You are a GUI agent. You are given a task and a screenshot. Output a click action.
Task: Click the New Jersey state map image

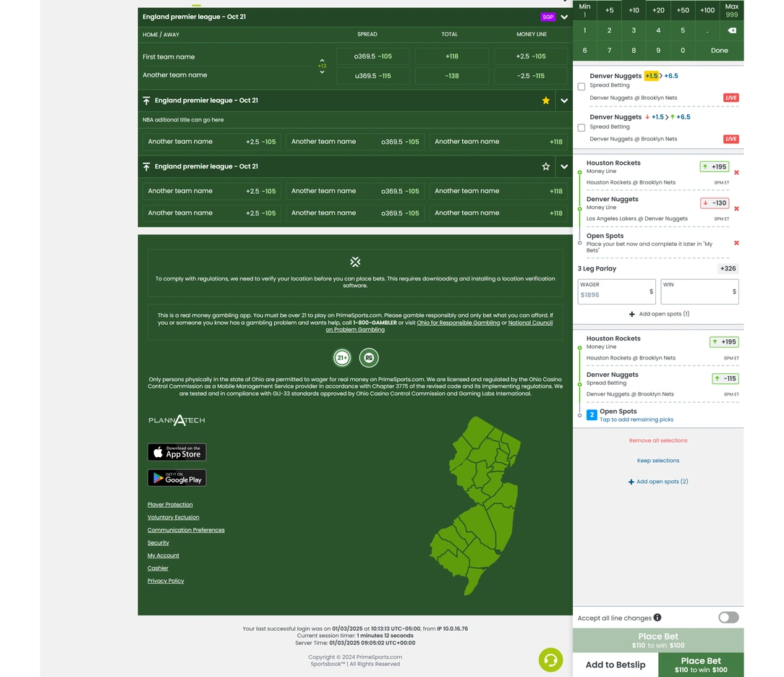(x=475, y=505)
